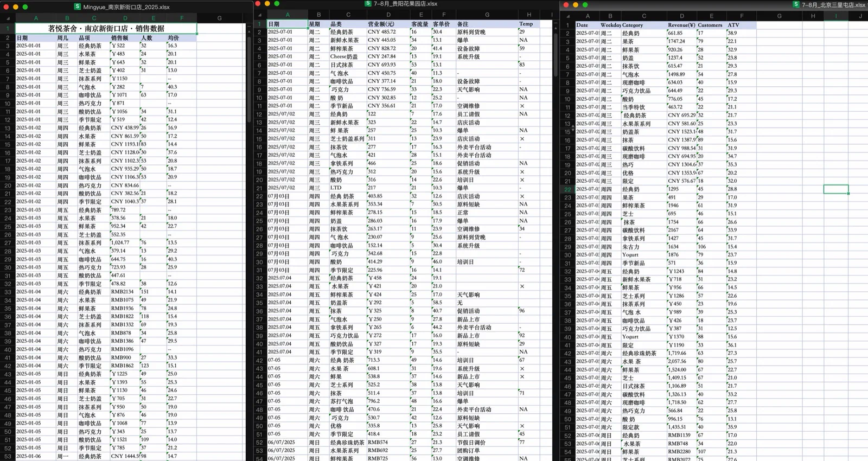Select the cell containing 1,024.77
Viewport: 868px width, 461px height.
pos(125,243)
